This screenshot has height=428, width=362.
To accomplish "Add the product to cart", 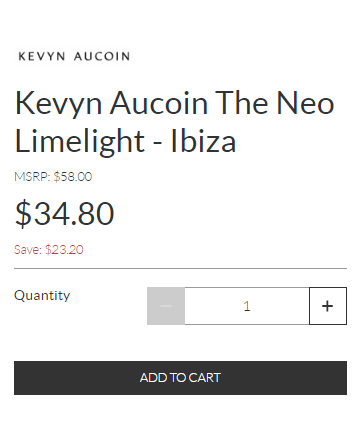I will [x=180, y=378].
